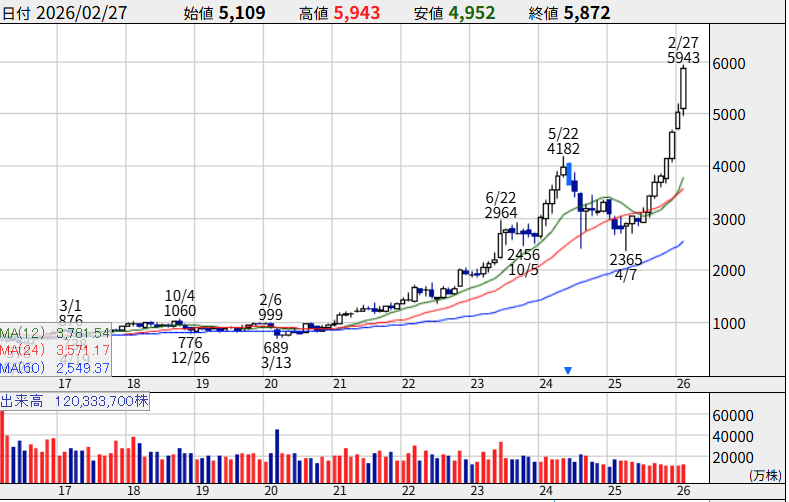Click the 10/4 1060 high annotation
This screenshot has height=502, width=789.
tap(182, 303)
